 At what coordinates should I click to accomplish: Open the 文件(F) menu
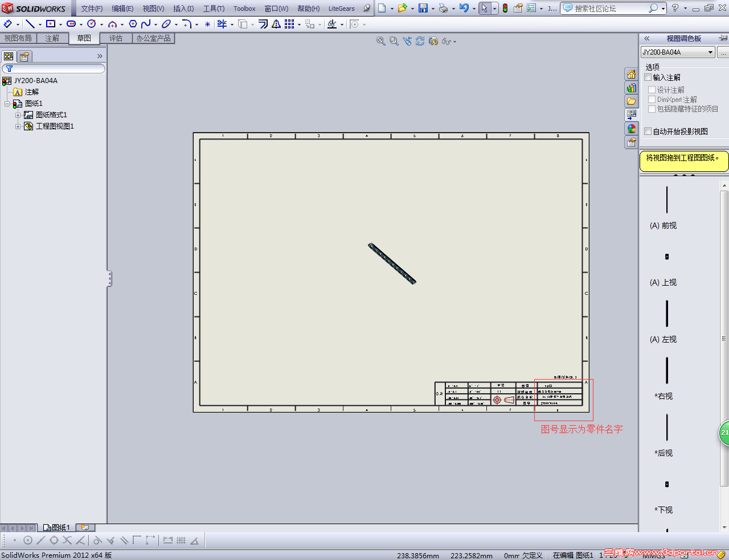[x=92, y=9]
